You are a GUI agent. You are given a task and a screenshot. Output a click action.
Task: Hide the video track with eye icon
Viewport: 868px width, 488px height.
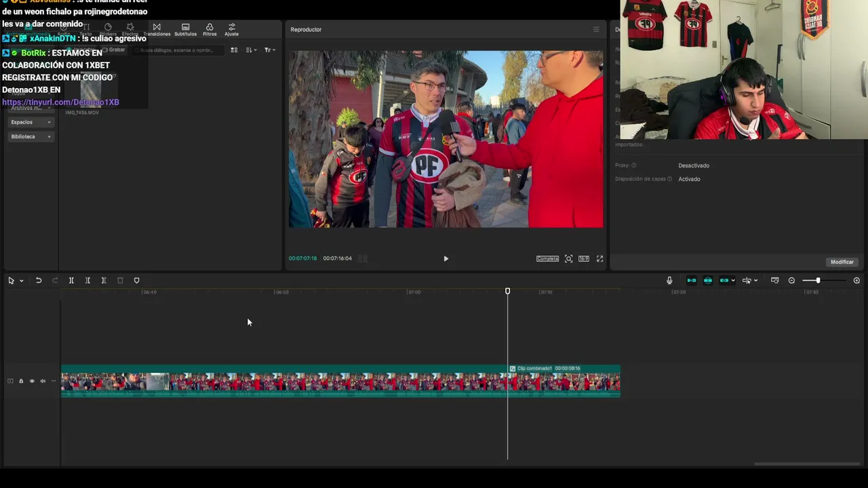tap(32, 381)
